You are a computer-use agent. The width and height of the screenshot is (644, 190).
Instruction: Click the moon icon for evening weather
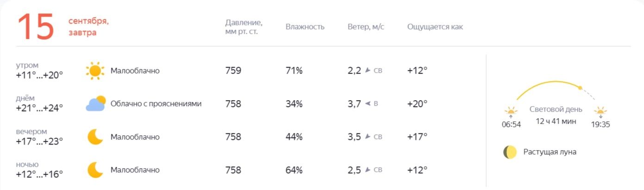coord(95,137)
